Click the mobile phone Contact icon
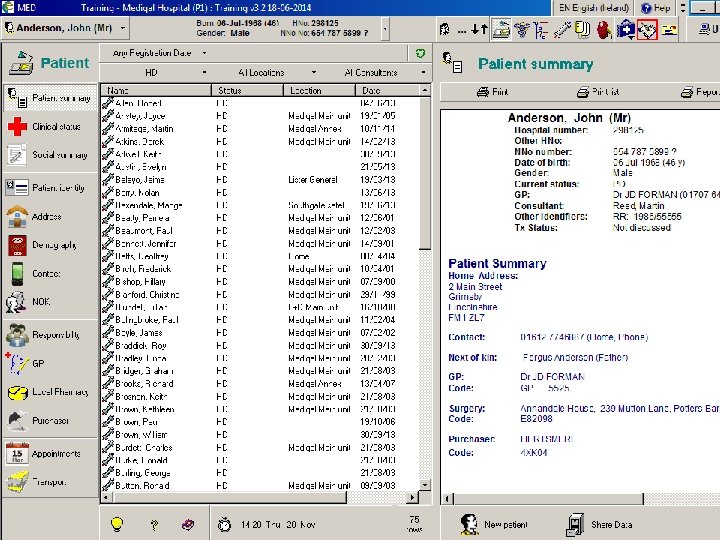Viewport: 720px width, 540px height. point(17,273)
